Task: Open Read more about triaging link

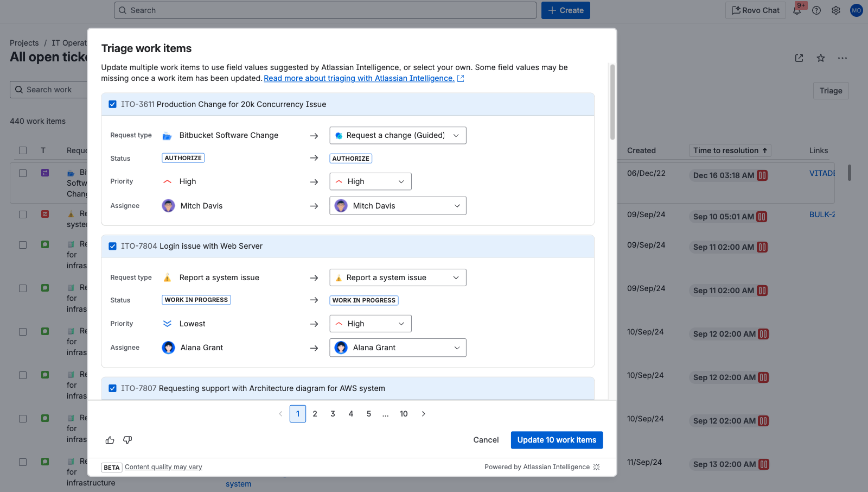Action: [359, 78]
